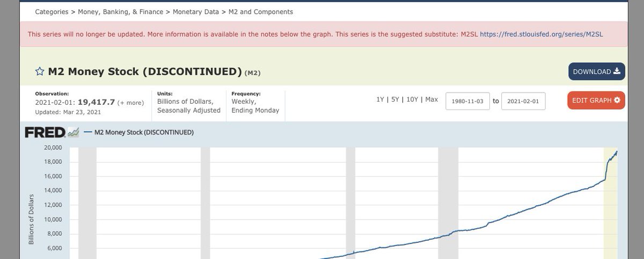Click the end date field 2021-02-01
This screenshot has width=644, height=259.
tap(523, 100)
